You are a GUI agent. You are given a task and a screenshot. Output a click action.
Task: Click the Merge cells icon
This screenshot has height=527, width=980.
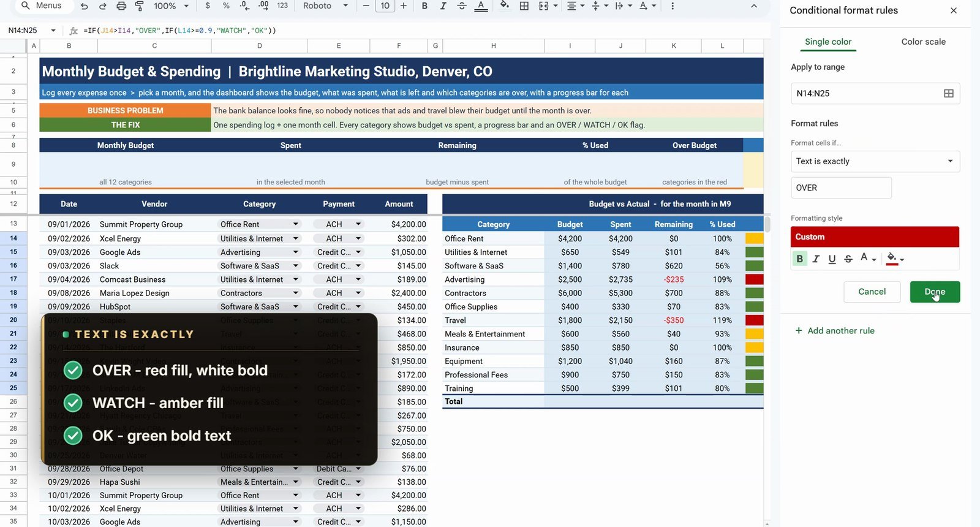[543, 6]
